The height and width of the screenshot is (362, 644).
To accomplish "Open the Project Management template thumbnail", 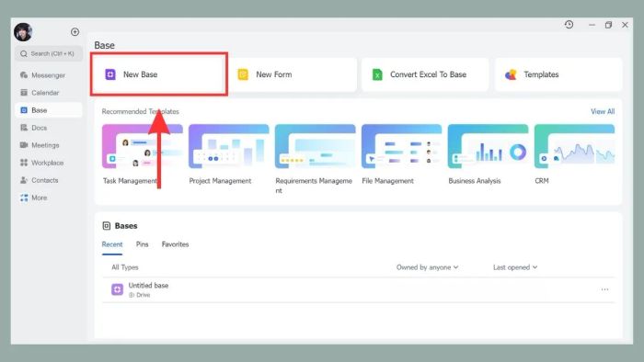I will pyautogui.click(x=229, y=146).
